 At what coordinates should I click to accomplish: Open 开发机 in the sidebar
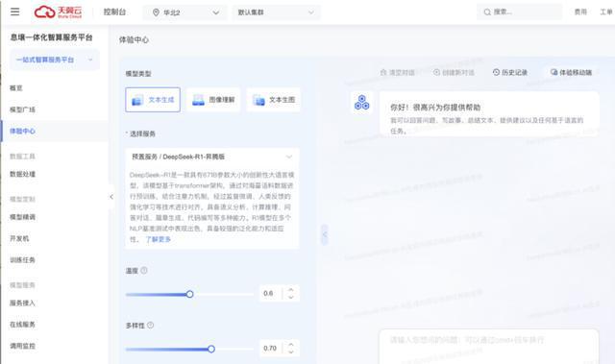coord(19,238)
